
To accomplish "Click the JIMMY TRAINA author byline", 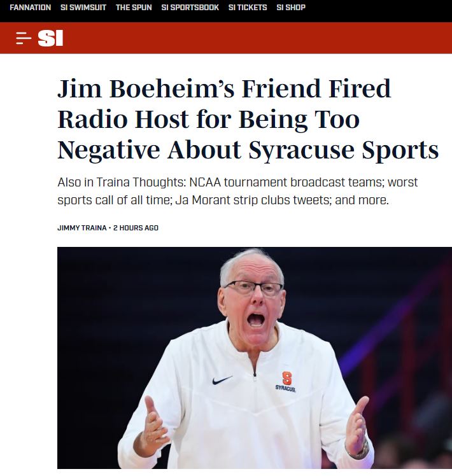I will tap(82, 228).
